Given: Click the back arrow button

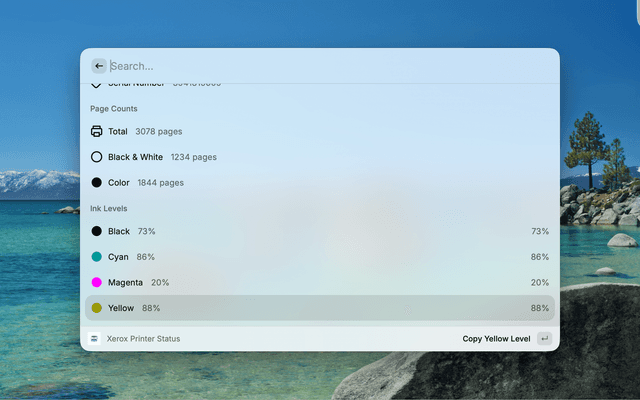Looking at the screenshot, I should tap(99, 66).
